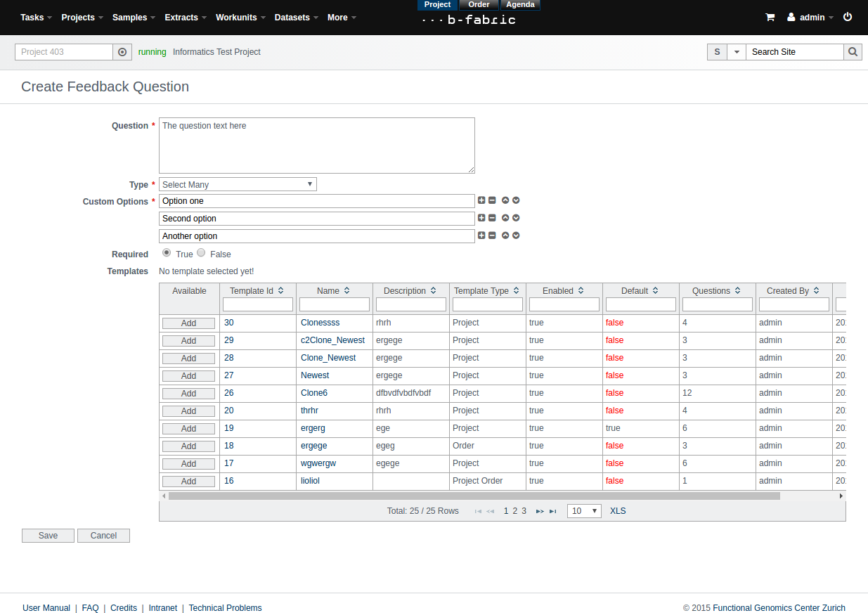Move 'Option one' down with arrow icon
Viewport: 868px width, 613px height.
[516, 200]
